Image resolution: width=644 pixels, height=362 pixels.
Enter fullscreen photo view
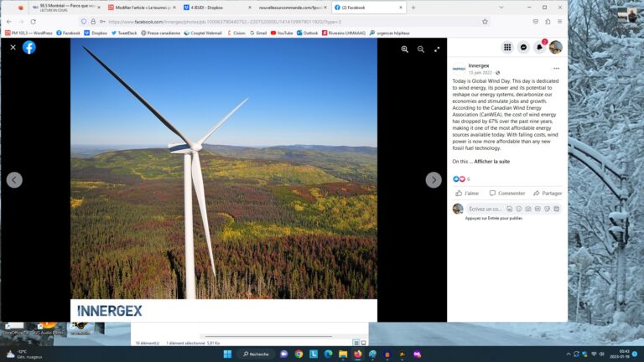pyautogui.click(x=437, y=49)
